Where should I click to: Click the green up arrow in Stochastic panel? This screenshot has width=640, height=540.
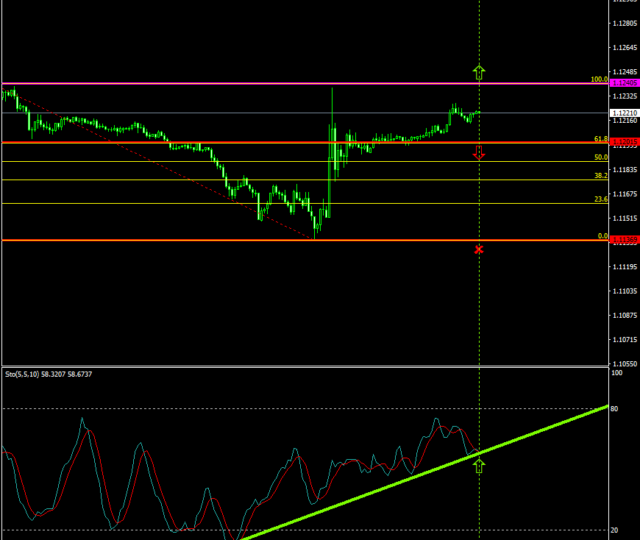point(479,465)
